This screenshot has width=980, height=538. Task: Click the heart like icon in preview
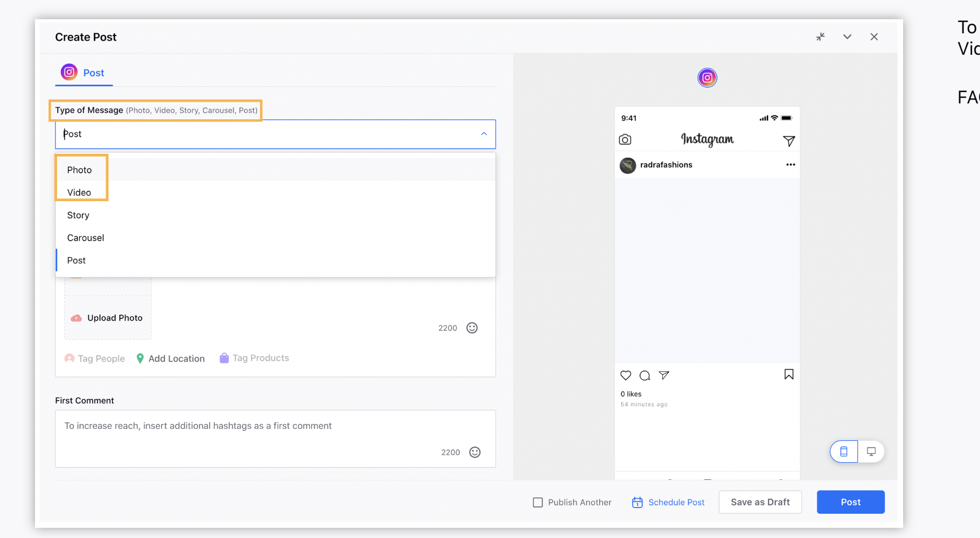[x=626, y=375]
